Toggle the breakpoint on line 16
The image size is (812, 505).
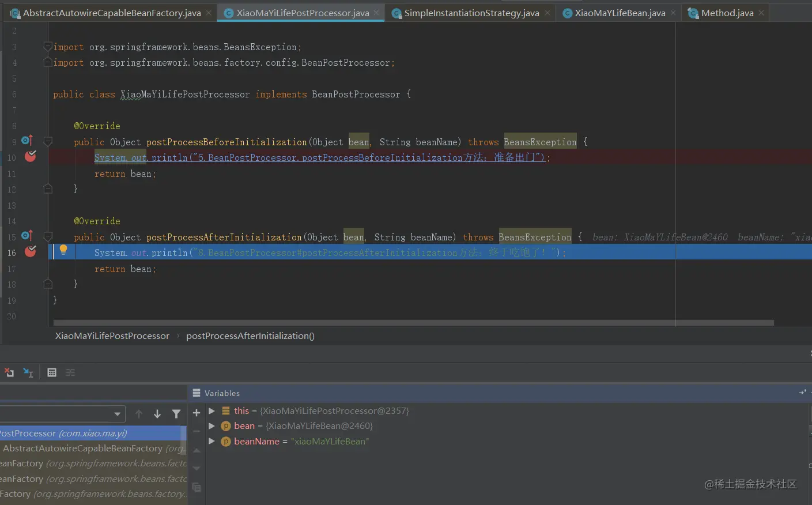(x=31, y=251)
